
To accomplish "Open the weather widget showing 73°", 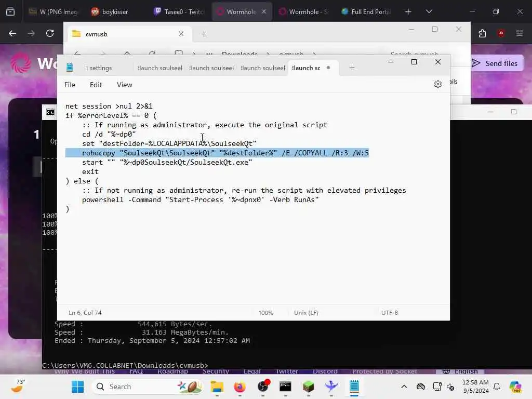I will 18,386.
